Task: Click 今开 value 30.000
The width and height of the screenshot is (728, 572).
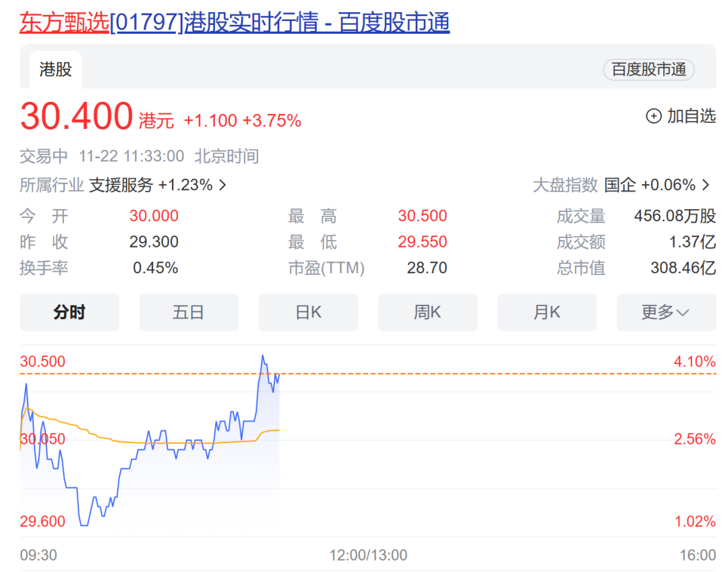Action: (154, 216)
